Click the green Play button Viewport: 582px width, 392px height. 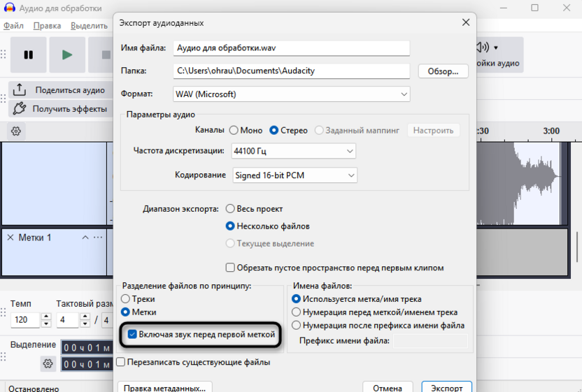(x=67, y=55)
